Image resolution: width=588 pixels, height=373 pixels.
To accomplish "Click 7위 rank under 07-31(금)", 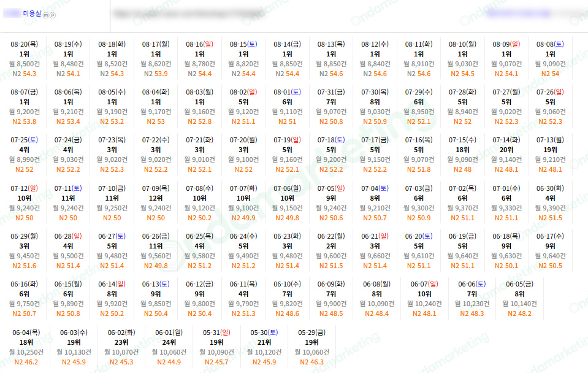I will tap(332, 102).
